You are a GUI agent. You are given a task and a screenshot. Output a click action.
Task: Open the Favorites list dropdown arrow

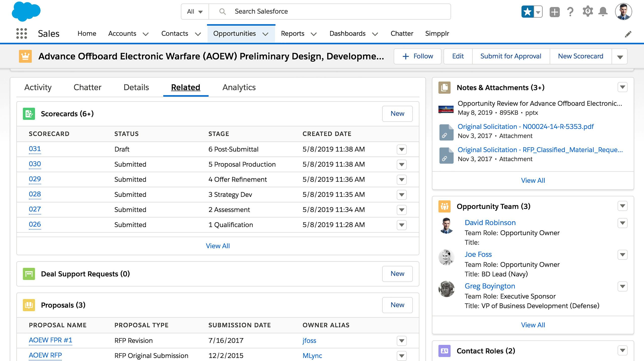click(538, 12)
